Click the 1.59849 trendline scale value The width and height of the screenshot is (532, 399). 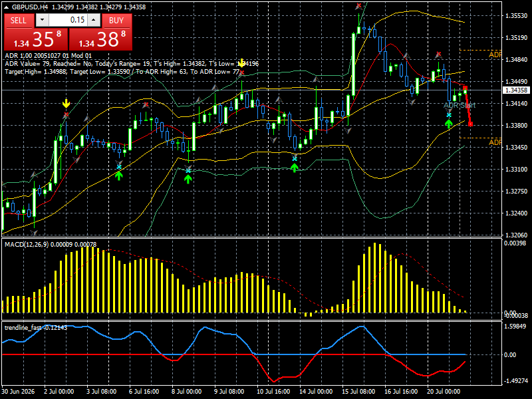[x=515, y=326]
